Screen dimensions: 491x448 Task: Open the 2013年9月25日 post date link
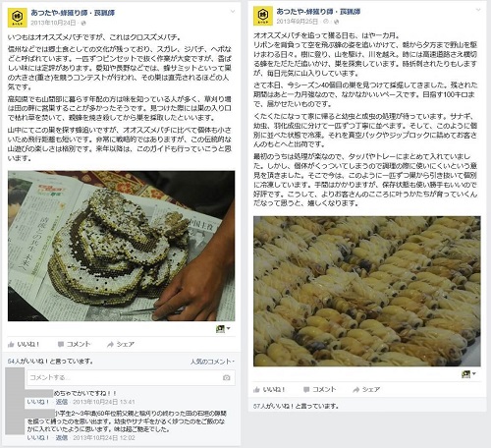coord(298,22)
